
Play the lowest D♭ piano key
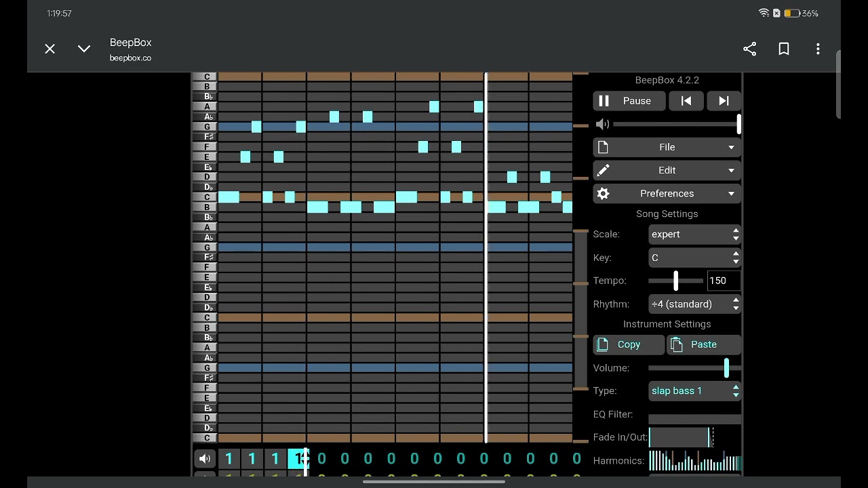click(x=205, y=428)
